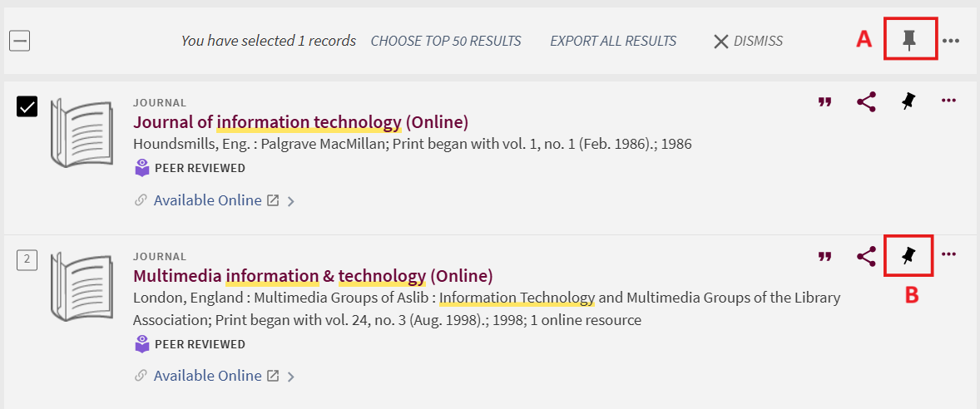
Task: Expand availability chevron for Journal of information technology
Action: (x=290, y=201)
